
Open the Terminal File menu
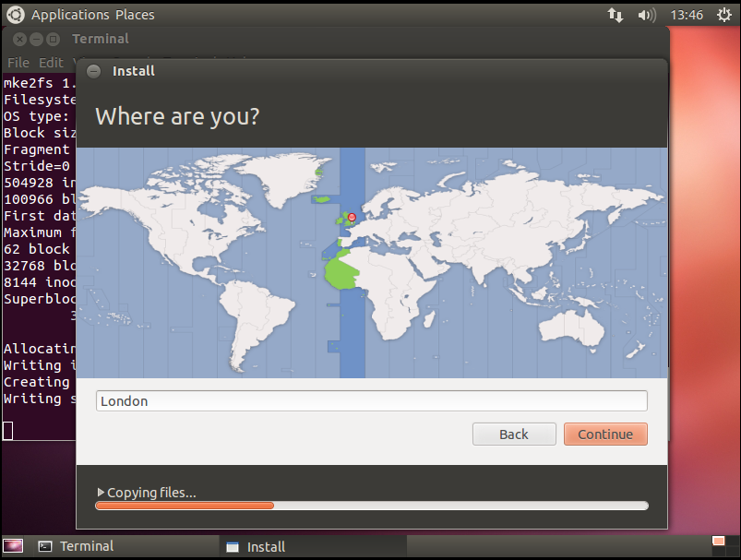point(18,63)
